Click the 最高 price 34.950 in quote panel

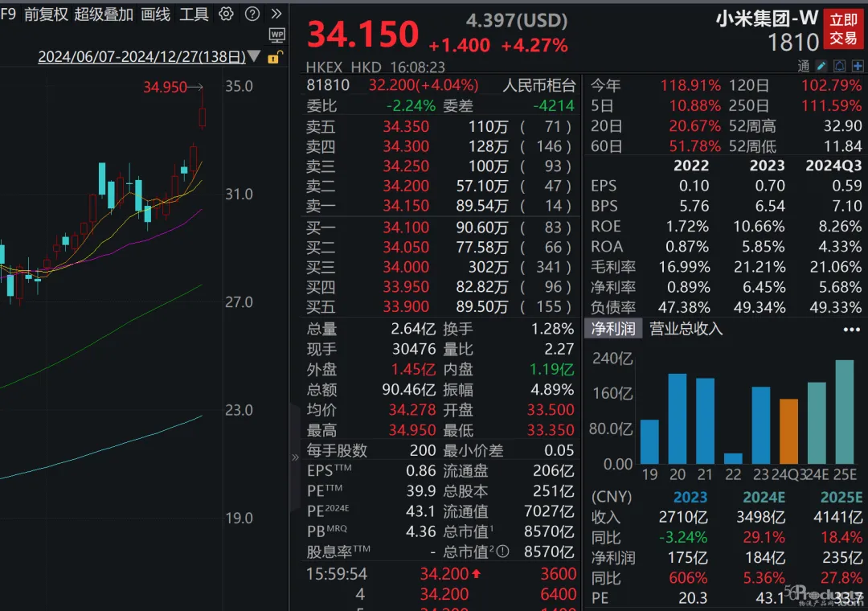tap(412, 430)
